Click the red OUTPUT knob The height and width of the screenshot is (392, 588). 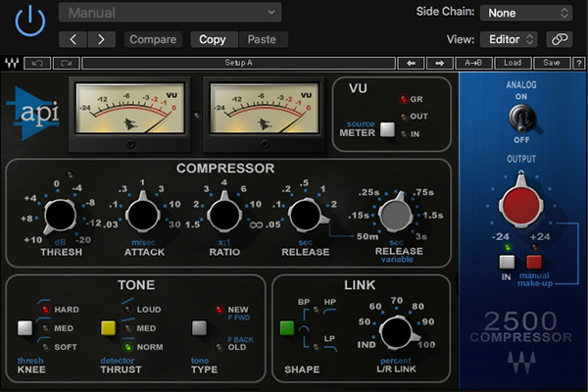click(521, 205)
